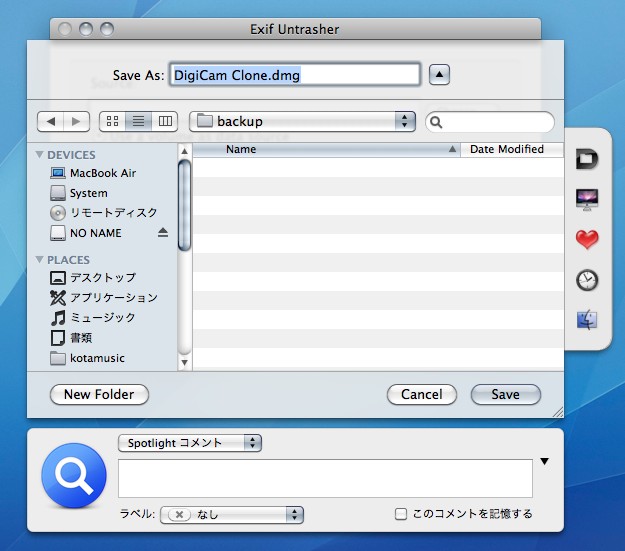625x551 pixels.
Task: Click the New Folder button
Action: click(99, 395)
